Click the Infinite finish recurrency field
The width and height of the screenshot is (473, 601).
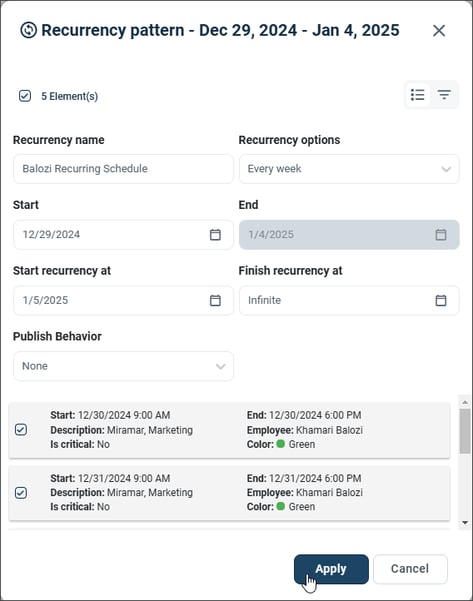point(349,300)
